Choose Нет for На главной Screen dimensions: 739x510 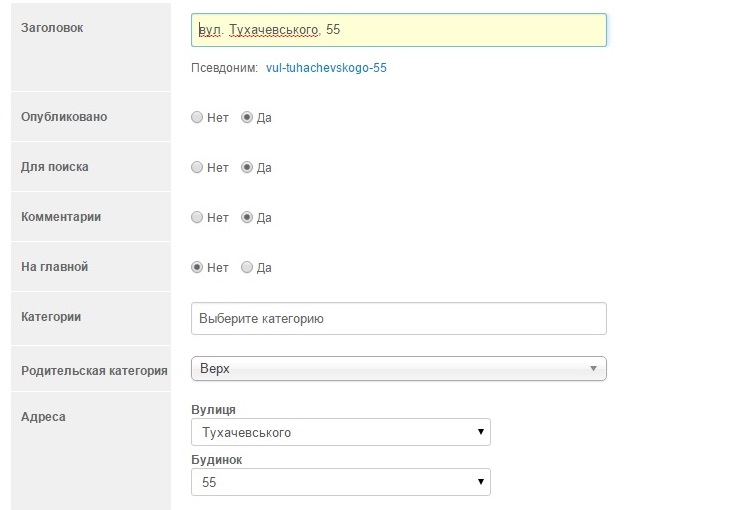coord(197,267)
